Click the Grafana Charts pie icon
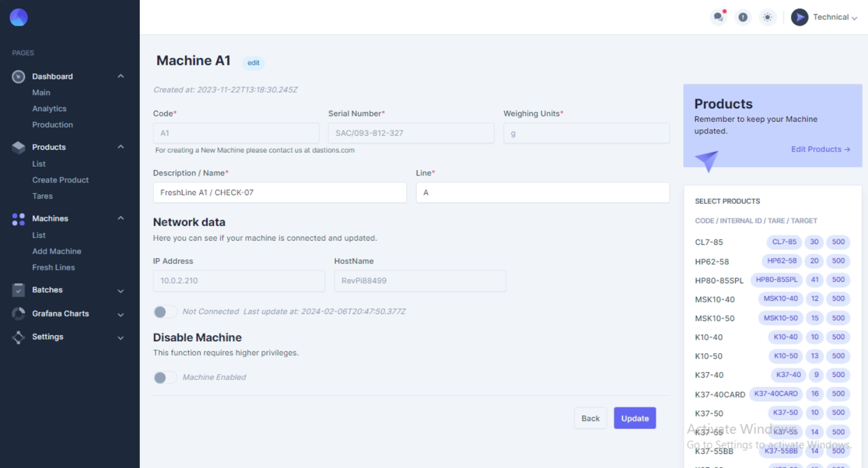868x468 pixels. click(x=19, y=314)
